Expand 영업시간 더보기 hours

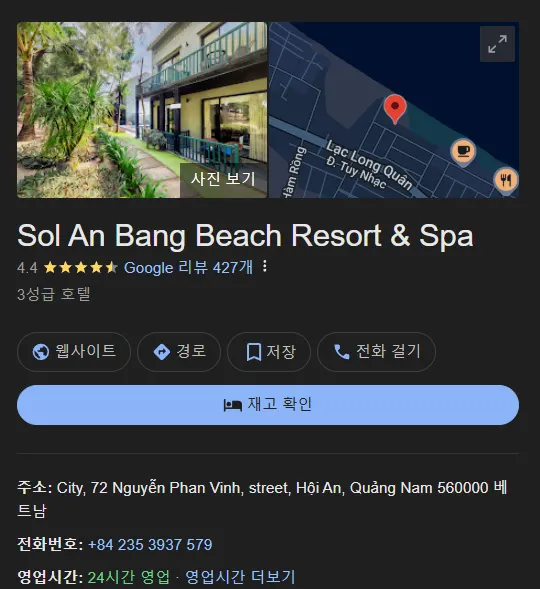point(240,577)
